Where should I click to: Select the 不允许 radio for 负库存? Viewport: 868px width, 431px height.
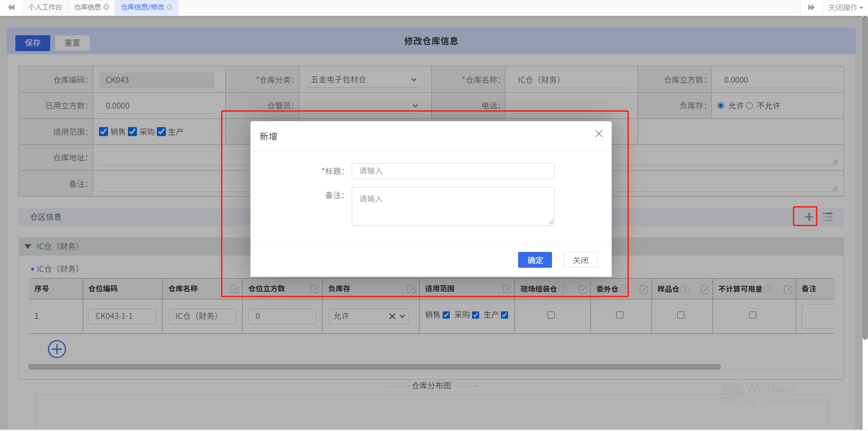pyautogui.click(x=749, y=105)
